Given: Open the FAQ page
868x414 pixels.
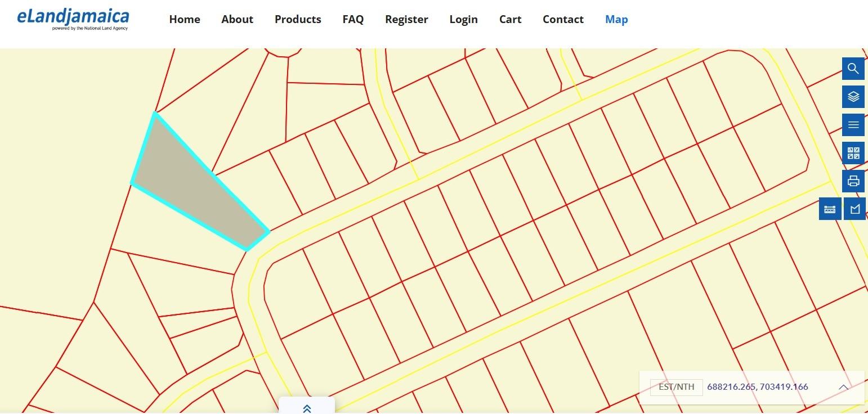Looking at the screenshot, I should 353,19.
